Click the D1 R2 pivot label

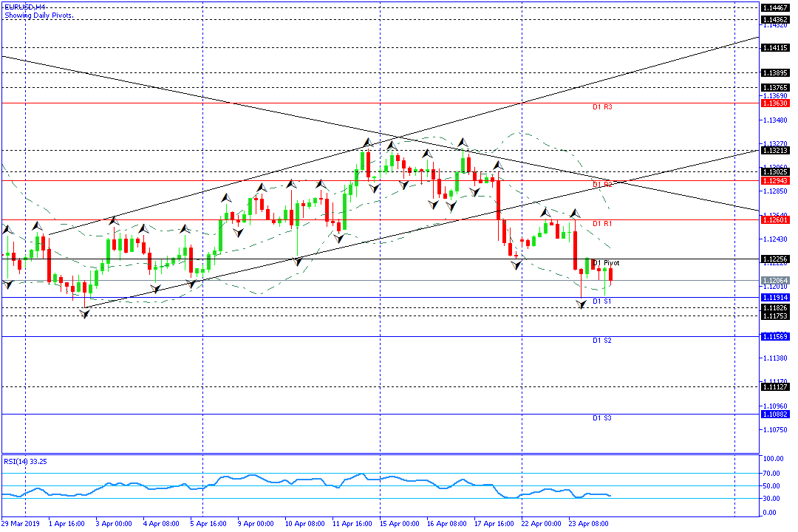[x=602, y=185]
